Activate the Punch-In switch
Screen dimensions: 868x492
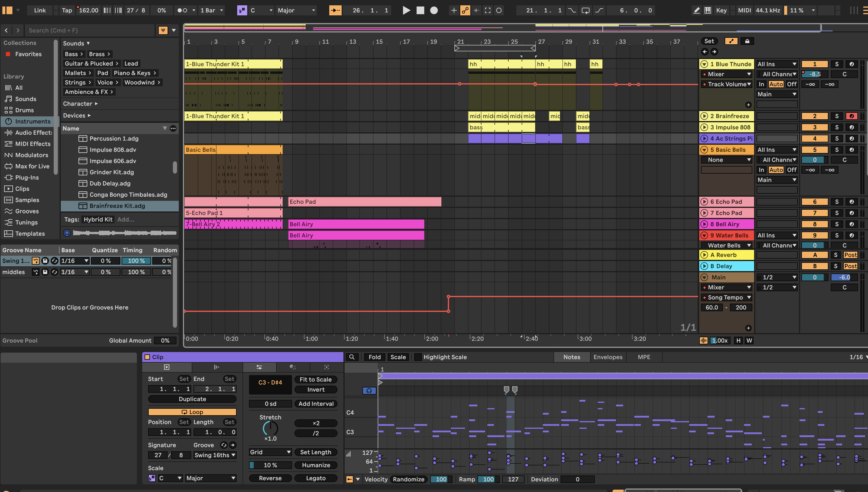pyautogui.click(x=572, y=10)
